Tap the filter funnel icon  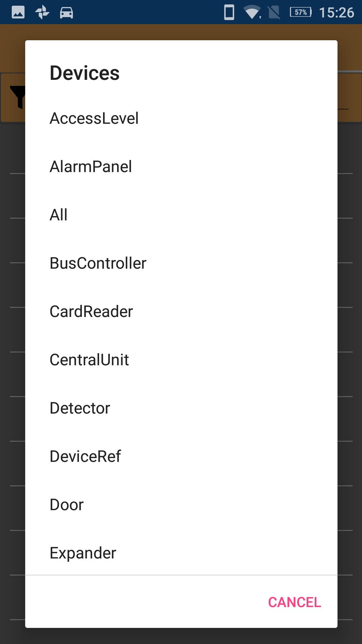tap(18, 97)
